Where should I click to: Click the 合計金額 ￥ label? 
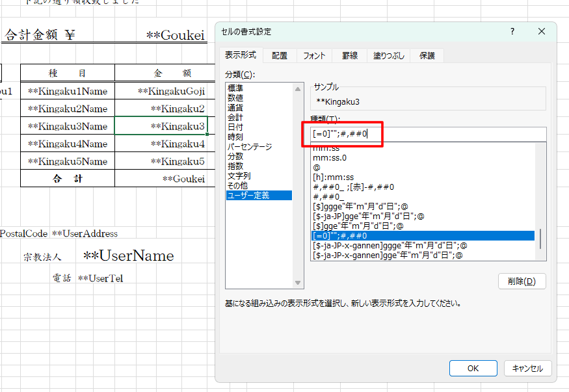click(40, 35)
